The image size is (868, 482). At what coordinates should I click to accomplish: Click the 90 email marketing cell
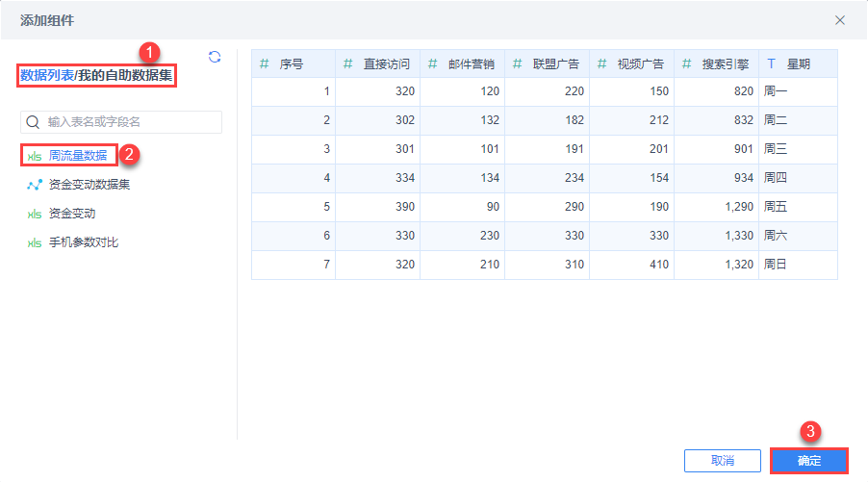463,207
